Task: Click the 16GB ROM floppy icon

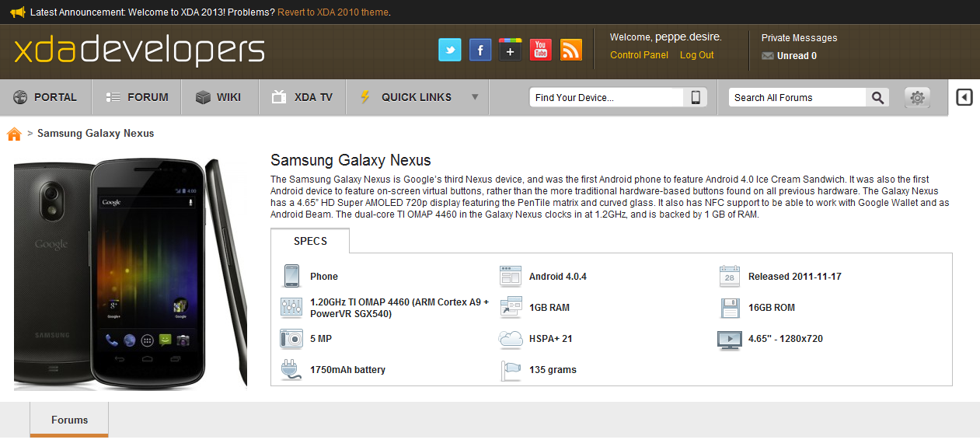Action: (x=730, y=308)
